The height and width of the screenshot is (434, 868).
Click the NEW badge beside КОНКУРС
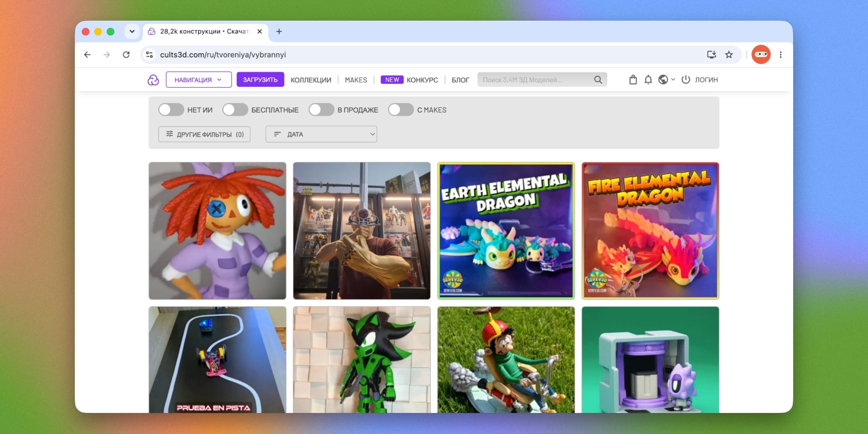pos(392,80)
